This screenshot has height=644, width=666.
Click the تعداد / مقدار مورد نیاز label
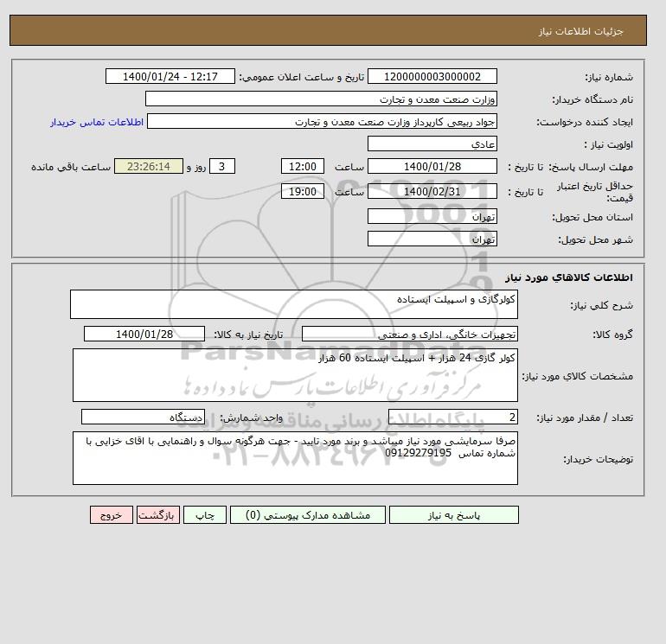coord(585,418)
